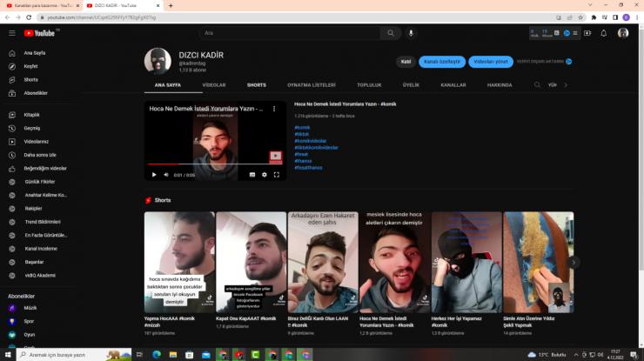Open Simle Atarı Üzerine Yıldız short
This screenshot has width=644, height=361.
coord(539,262)
